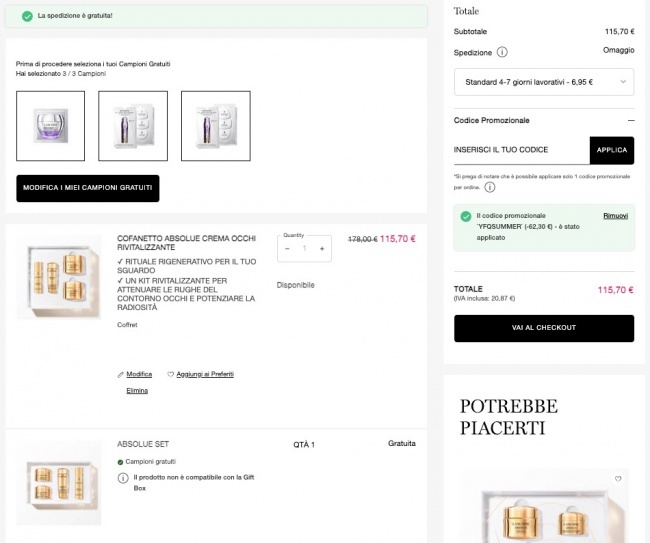Click the Gratuita price label
This screenshot has height=543, width=650.
[x=402, y=444]
